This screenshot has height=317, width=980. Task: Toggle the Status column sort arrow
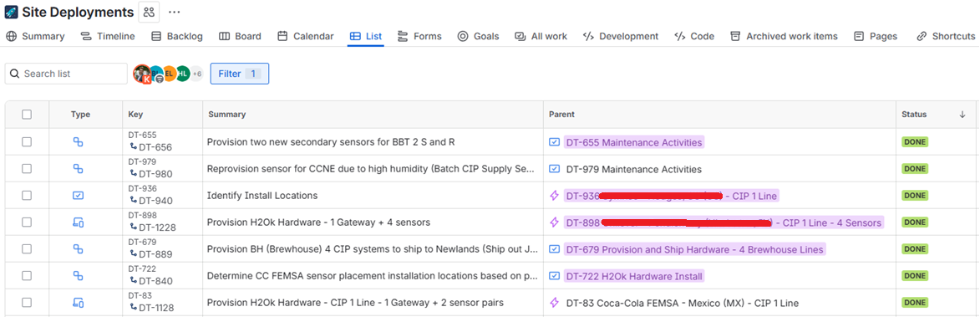click(x=962, y=115)
